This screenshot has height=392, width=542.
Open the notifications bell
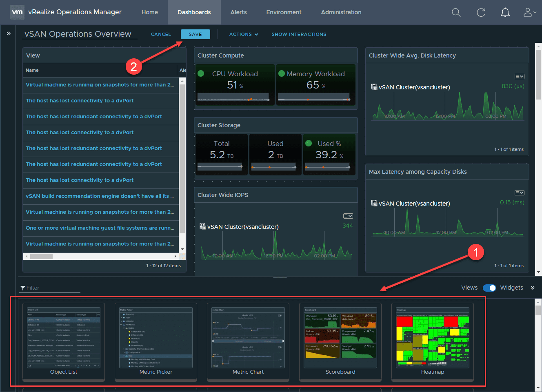point(505,12)
